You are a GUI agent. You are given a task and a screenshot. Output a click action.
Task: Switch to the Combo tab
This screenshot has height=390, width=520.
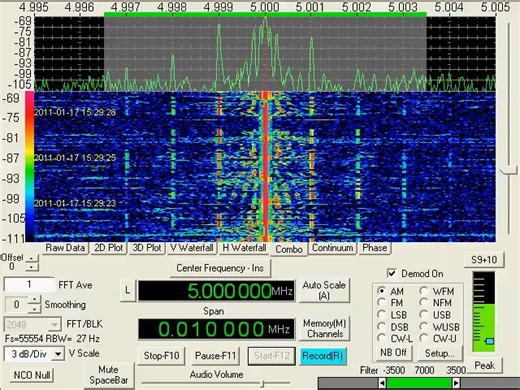pos(289,249)
